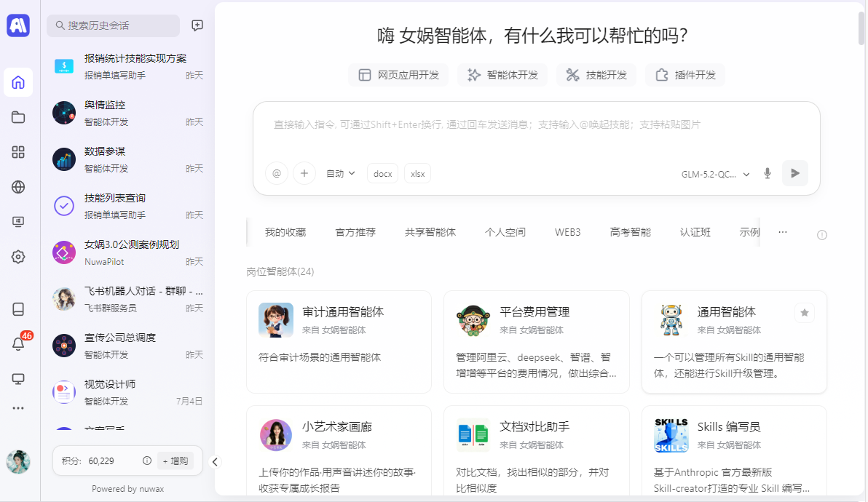The height and width of the screenshot is (502, 868).
Task: Toggle favorite star on 通用智能体 card
Action: point(805,313)
